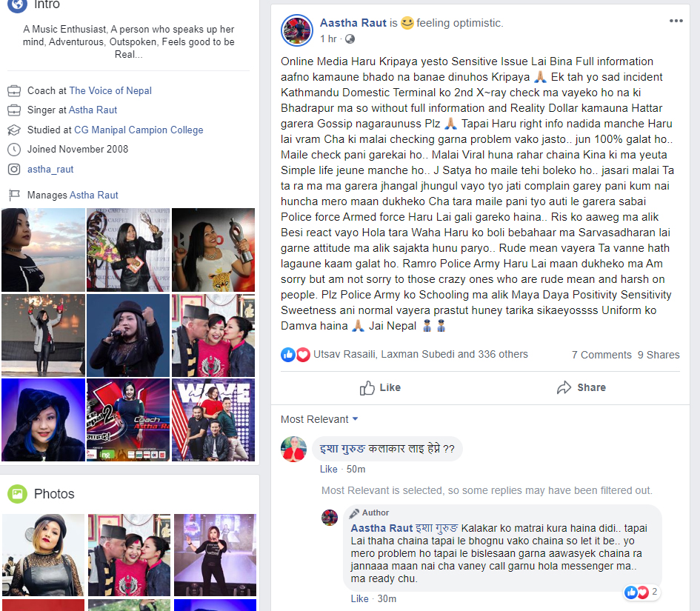The height and width of the screenshot is (611, 700).
Task: Click the green Photos section icon
Action: coord(18,494)
